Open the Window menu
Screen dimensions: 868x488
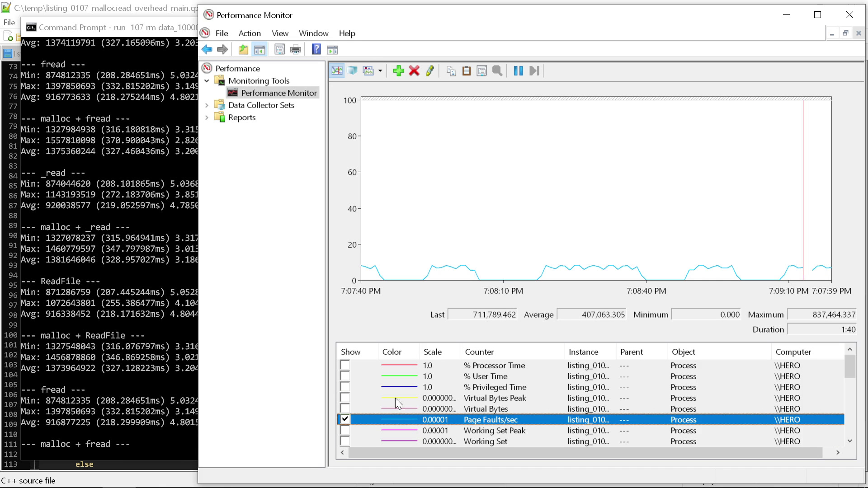click(x=313, y=33)
